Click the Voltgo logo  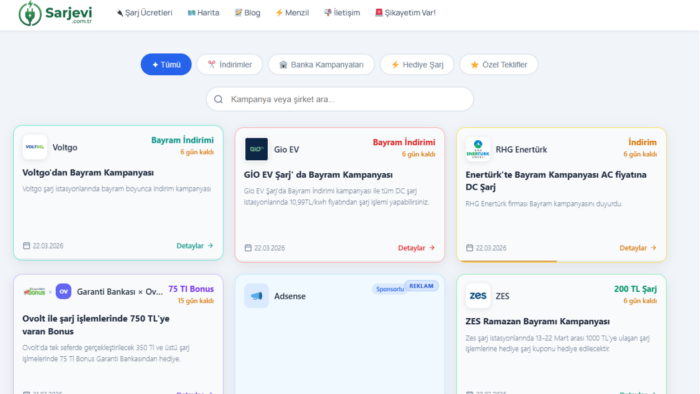pyautogui.click(x=35, y=147)
